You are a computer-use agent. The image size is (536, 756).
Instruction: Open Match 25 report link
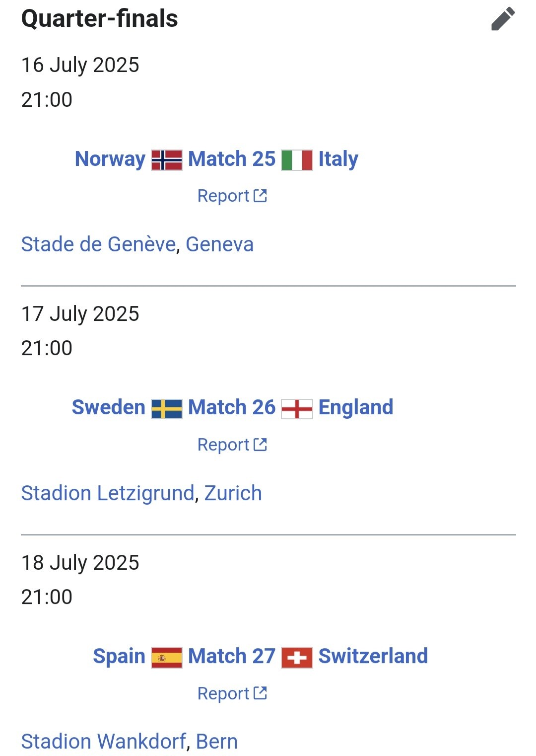[x=232, y=196]
